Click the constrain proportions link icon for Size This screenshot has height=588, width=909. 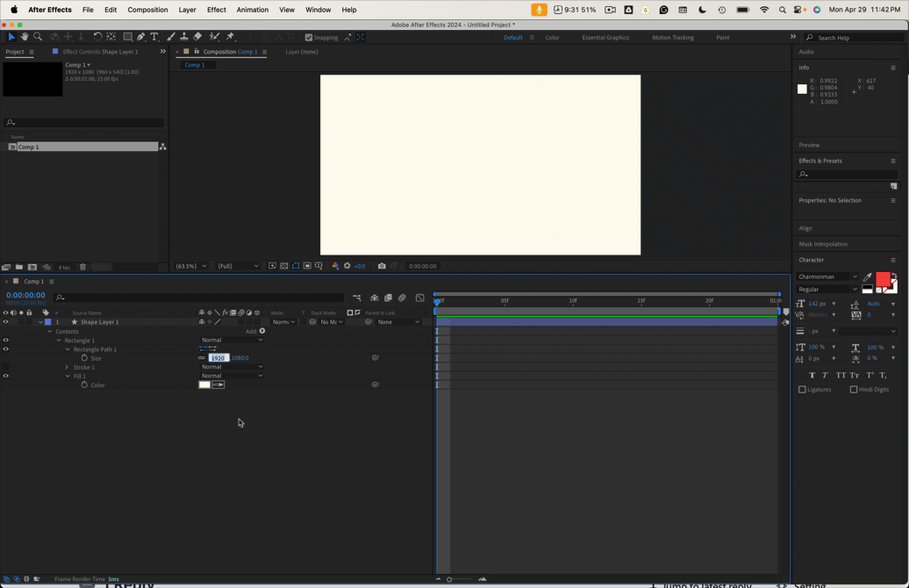tap(202, 358)
